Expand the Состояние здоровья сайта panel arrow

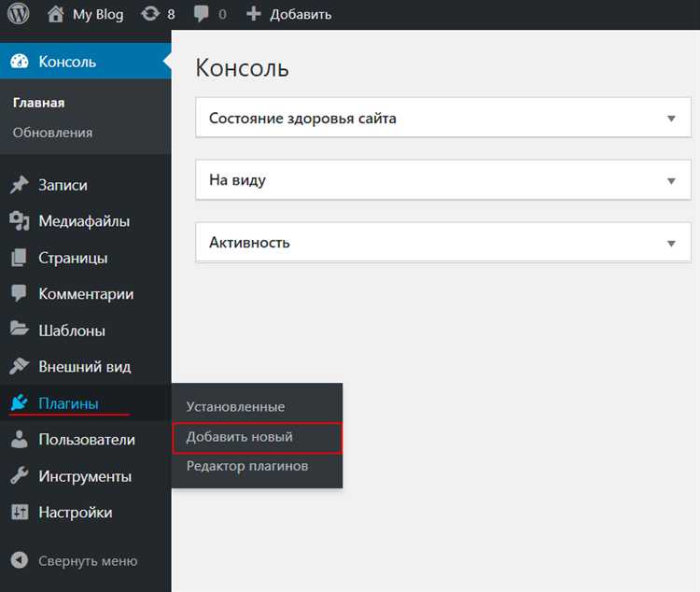tap(671, 119)
